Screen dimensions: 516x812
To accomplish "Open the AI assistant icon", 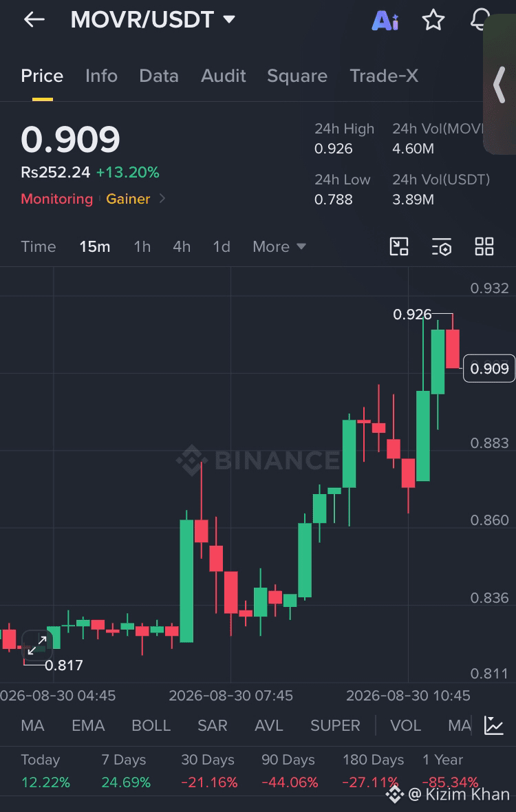I will (x=385, y=21).
